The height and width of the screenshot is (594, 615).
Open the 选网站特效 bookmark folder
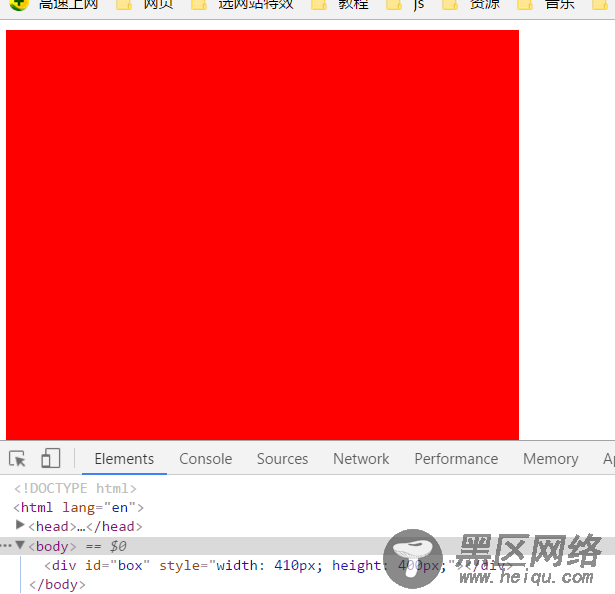(242, 5)
